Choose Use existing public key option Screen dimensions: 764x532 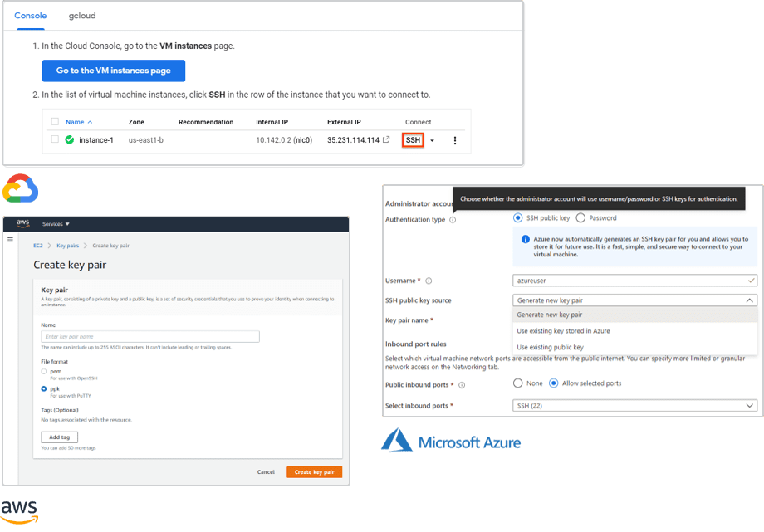[635, 348]
